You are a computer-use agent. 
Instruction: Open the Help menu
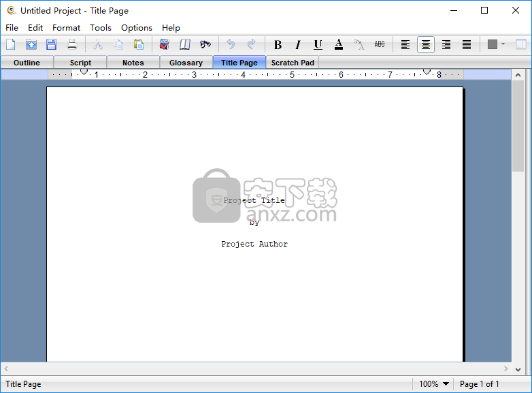click(x=171, y=27)
